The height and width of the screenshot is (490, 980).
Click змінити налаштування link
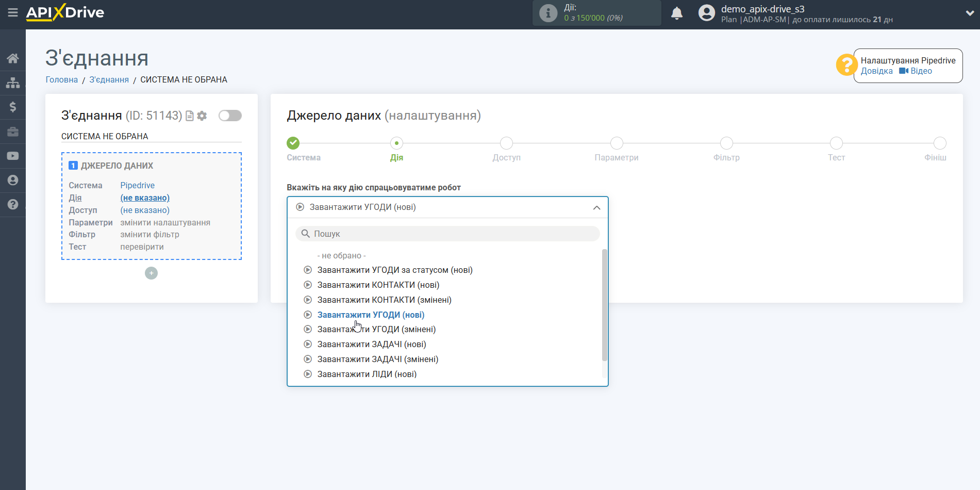[165, 222]
